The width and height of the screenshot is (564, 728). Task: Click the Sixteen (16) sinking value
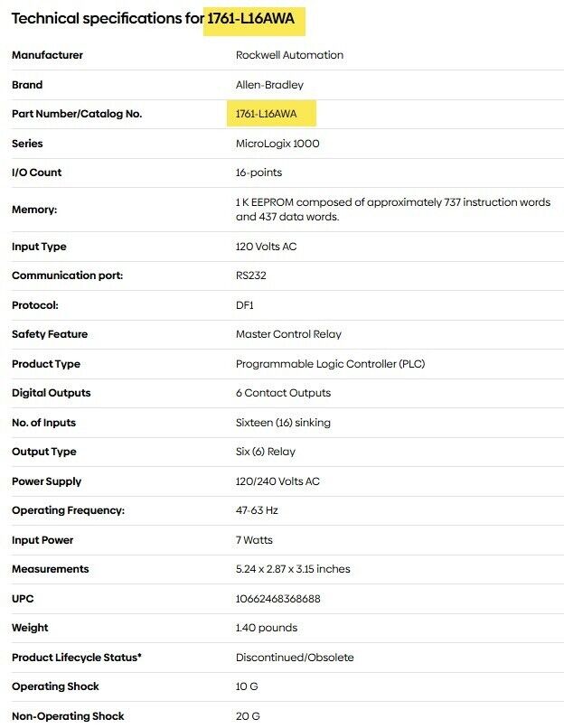283,423
